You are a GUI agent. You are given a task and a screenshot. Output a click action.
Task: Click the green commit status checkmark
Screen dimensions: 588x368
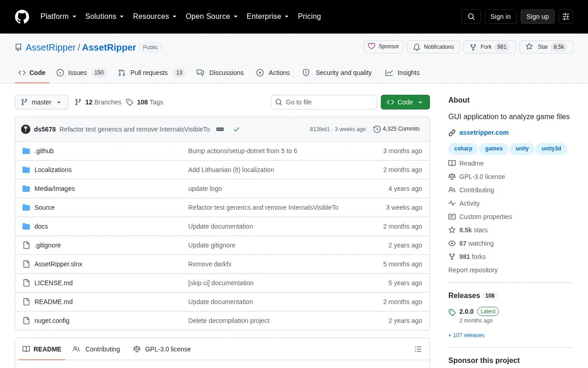(237, 129)
